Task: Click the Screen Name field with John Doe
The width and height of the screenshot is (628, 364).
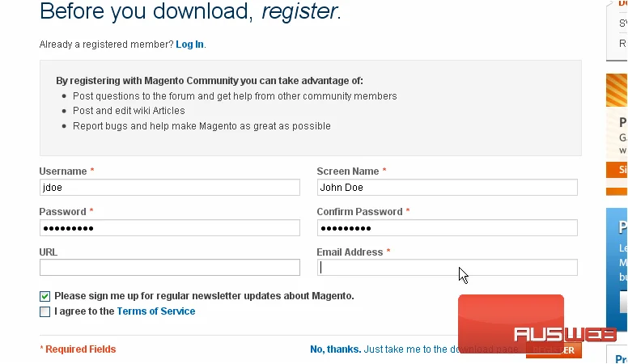Action: pyautogui.click(x=447, y=188)
